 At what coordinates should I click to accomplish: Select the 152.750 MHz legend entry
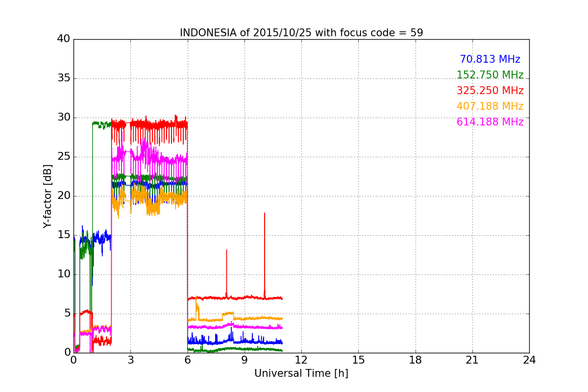coord(490,75)
